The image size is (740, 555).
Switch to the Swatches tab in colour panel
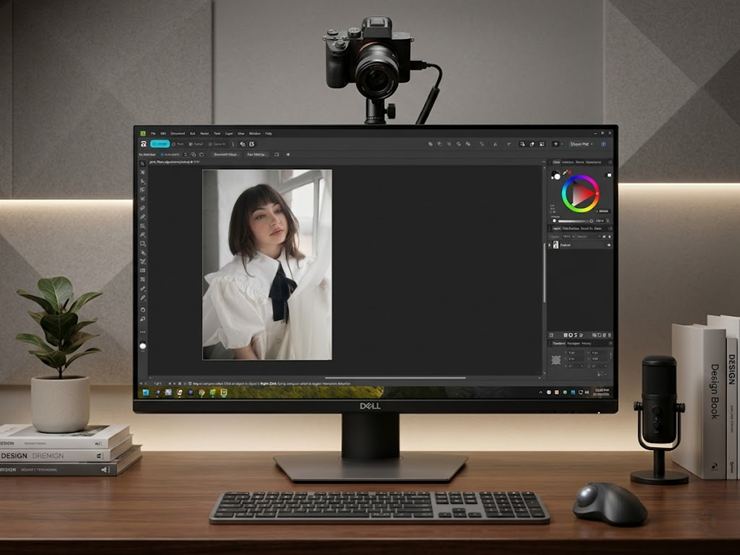coord(568,162)
